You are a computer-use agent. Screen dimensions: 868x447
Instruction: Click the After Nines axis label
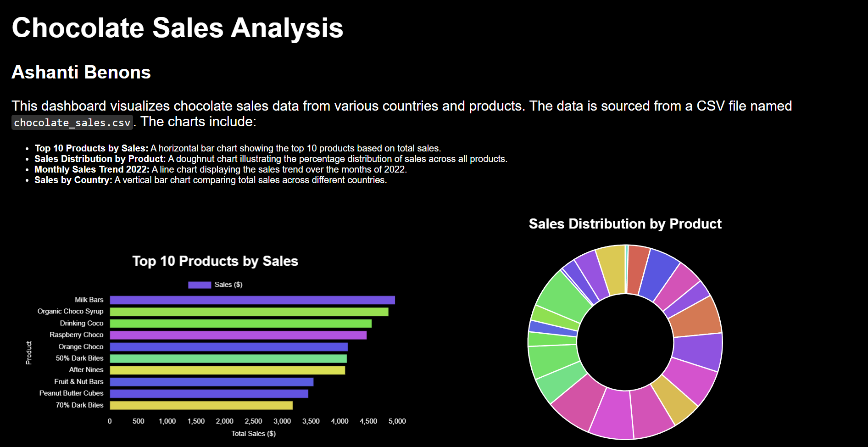pos(86,369)
